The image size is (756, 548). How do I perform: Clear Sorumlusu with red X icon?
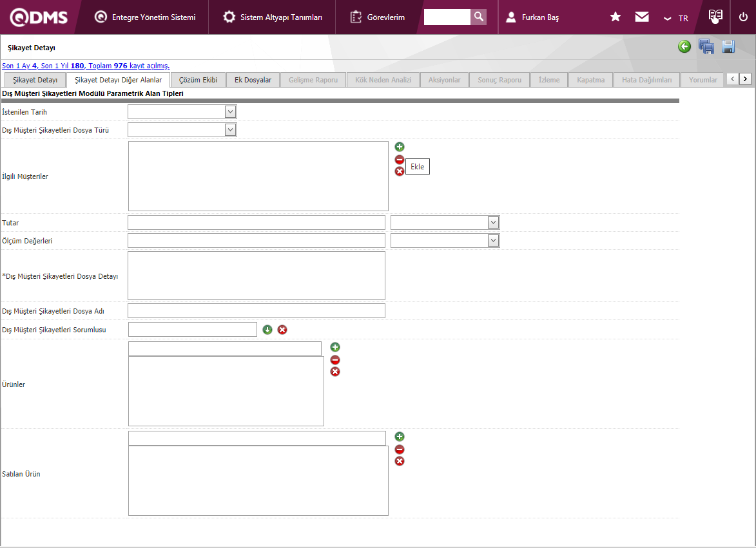coord(282,330)
